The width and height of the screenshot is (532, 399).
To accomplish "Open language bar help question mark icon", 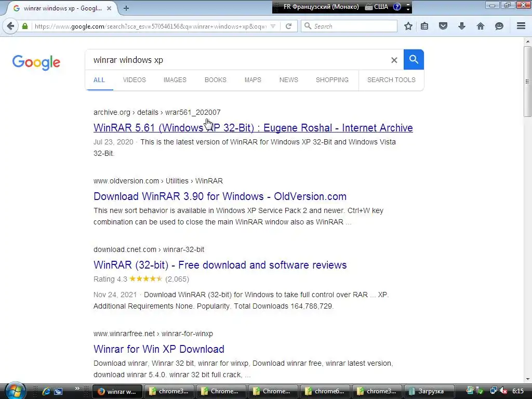I will click(x=397, y=7).
